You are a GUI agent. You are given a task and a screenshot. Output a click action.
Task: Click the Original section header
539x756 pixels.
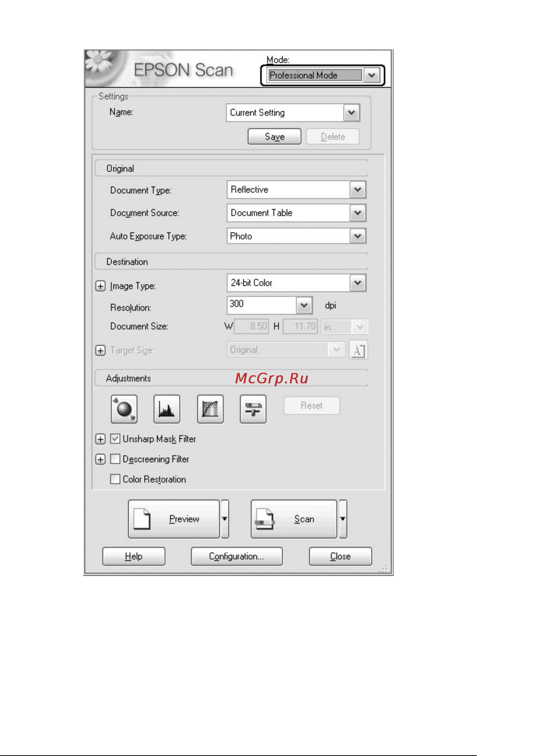[231, 169]
